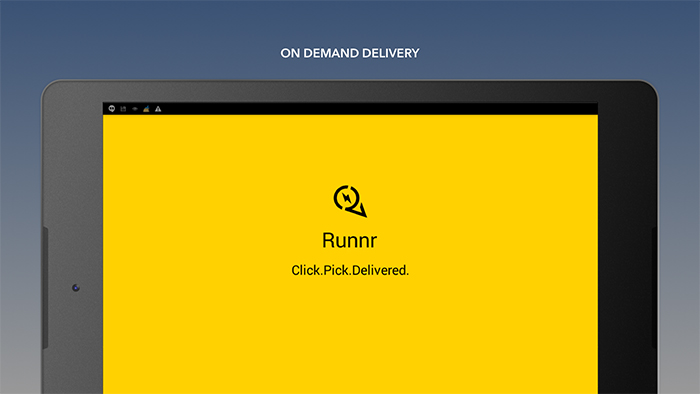Click the Runnr app name text

pyautogui.click(x=350, y=240)
